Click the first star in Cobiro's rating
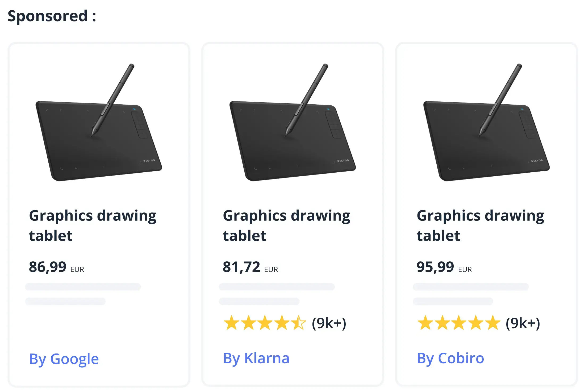The image size is (585, 392). (425, 323)
